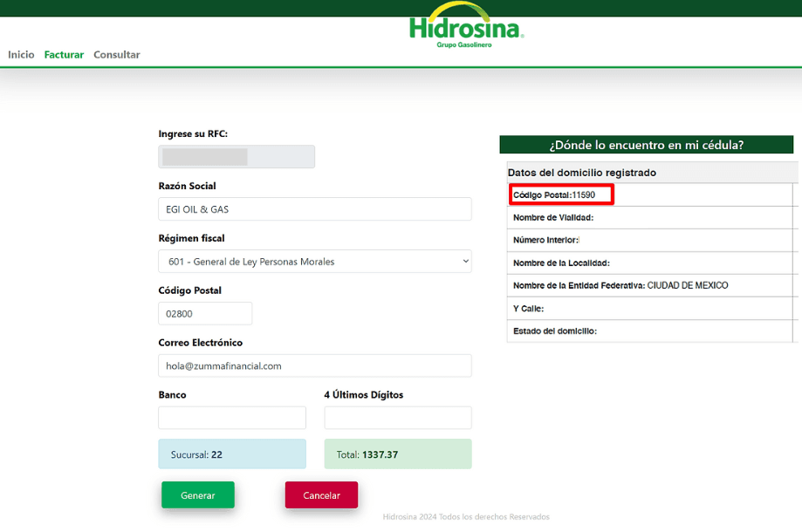Click the Banco input field
Viewport: 802px width, 532px height.
[x=232, y=418]
